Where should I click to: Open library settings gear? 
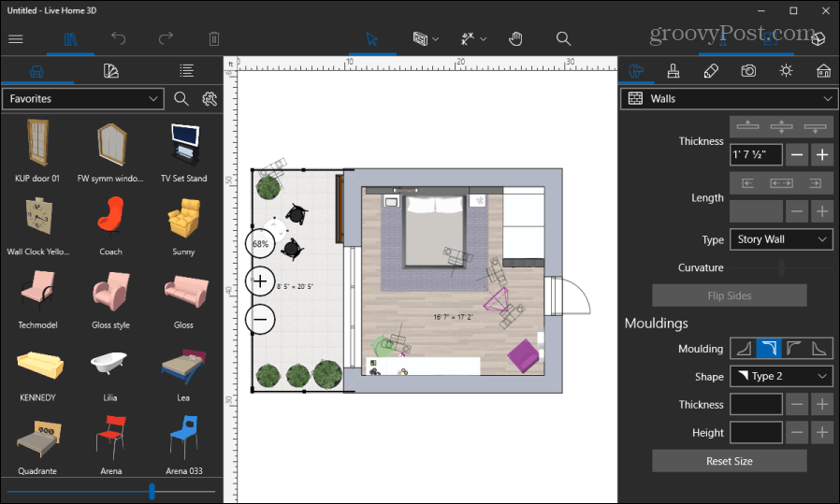210,98
